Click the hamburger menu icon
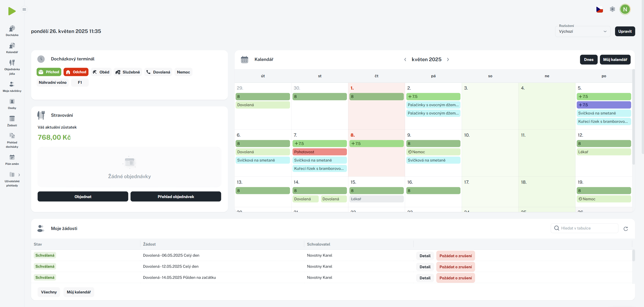644x307 pixels. (x=24, y=10)
